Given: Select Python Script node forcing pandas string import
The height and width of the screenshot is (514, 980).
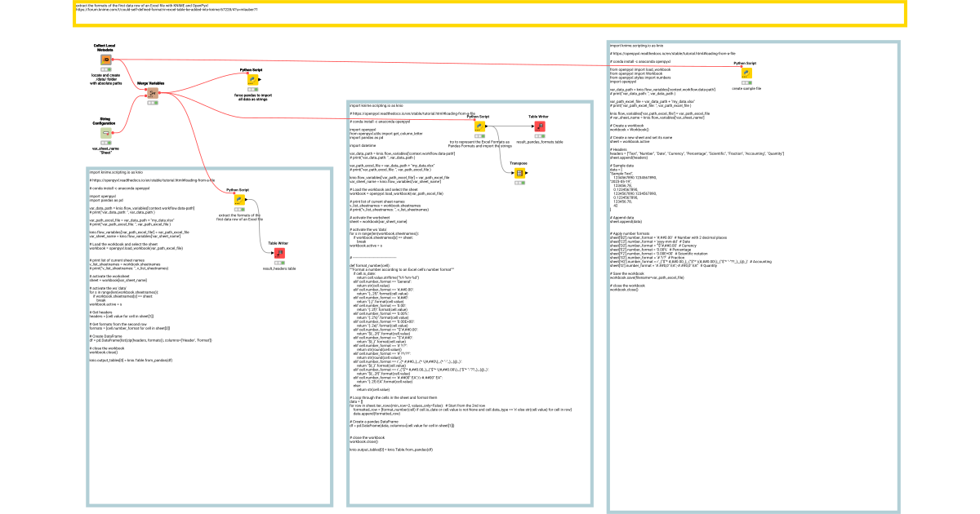Looking at the screenshot, I should tap(252, 81).
